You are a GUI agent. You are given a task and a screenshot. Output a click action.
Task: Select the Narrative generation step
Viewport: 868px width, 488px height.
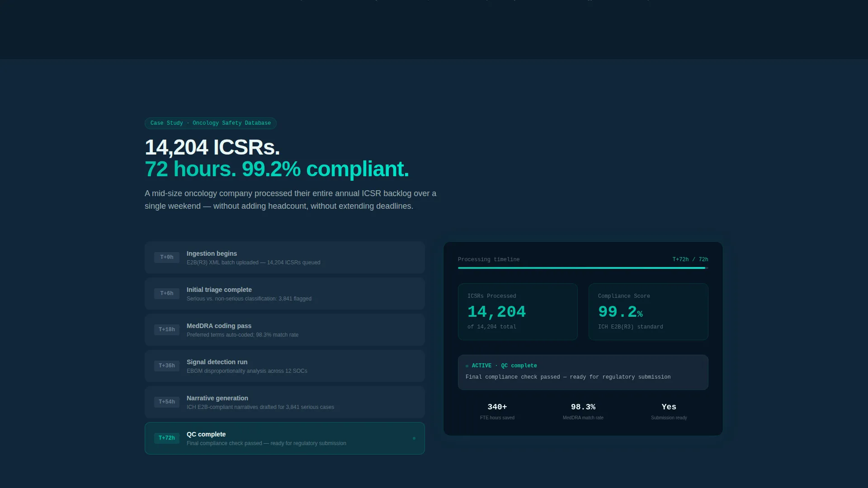pyautogui.click(x=285, y=402)
